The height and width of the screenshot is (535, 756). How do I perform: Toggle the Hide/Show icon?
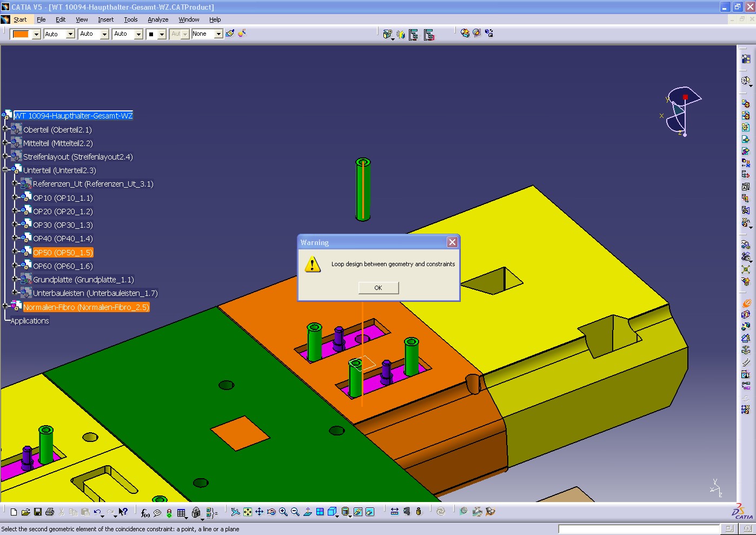point(357,512)
